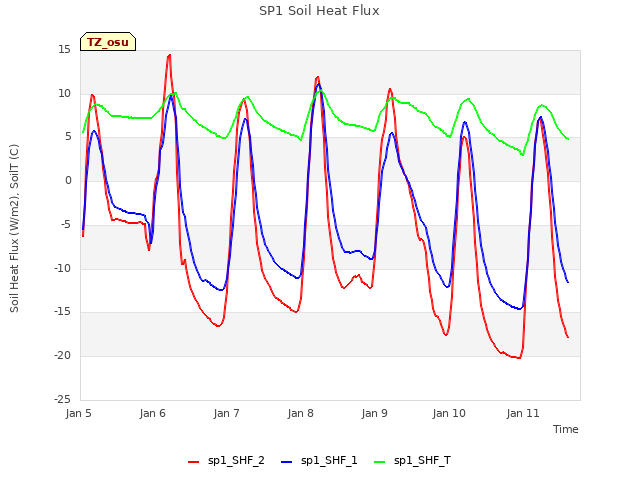Click the Jan 9 x-axis label
The height and width of the screenshot is (480, 640).
[x=375, y=413]
